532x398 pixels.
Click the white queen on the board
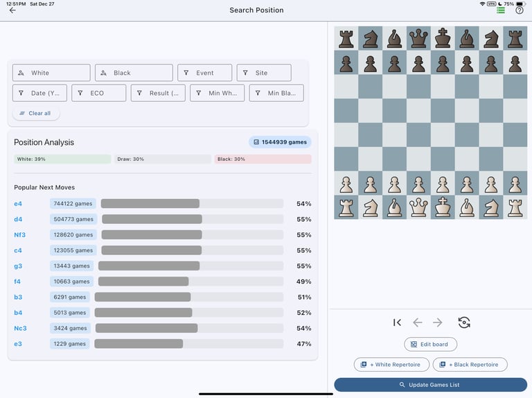pyautogui.click(x=418, y=207)
